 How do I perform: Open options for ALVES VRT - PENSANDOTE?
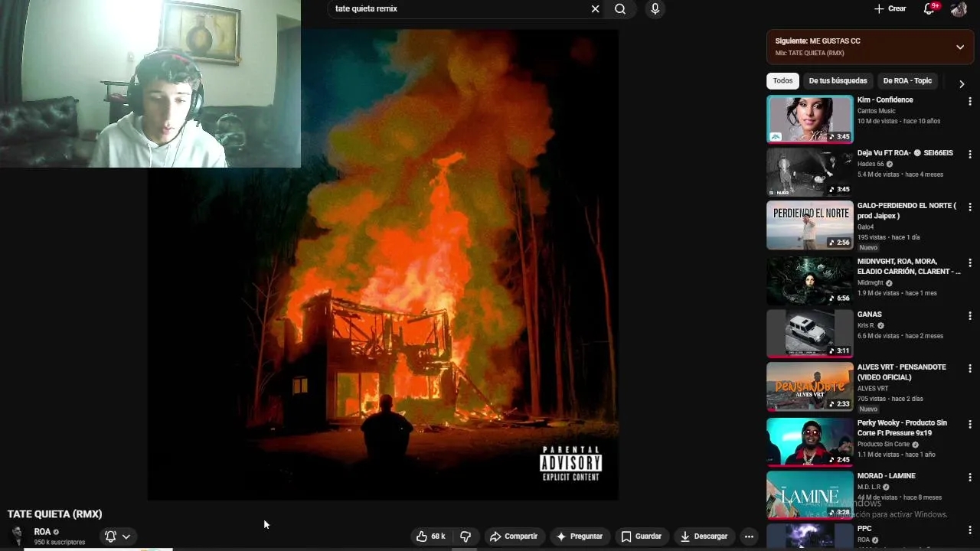tap(970, 368)
